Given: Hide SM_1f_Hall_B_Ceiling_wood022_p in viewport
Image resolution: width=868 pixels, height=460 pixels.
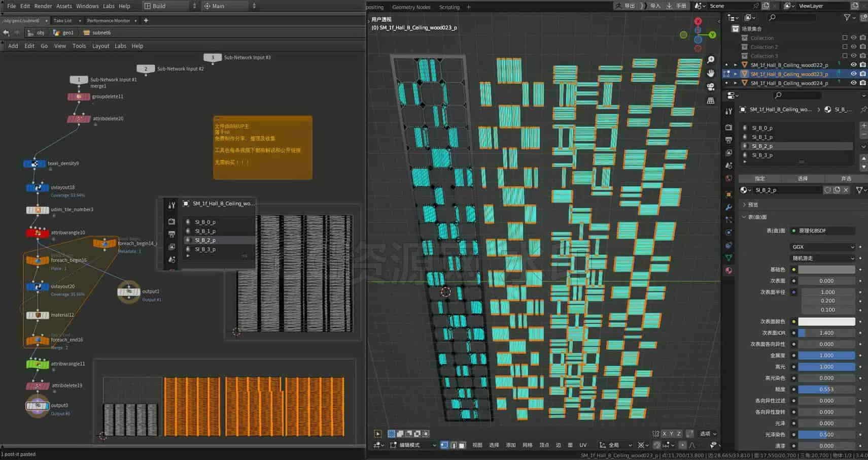Looking at the screenshot, I should pyautogui.click(x=853, y=65).
